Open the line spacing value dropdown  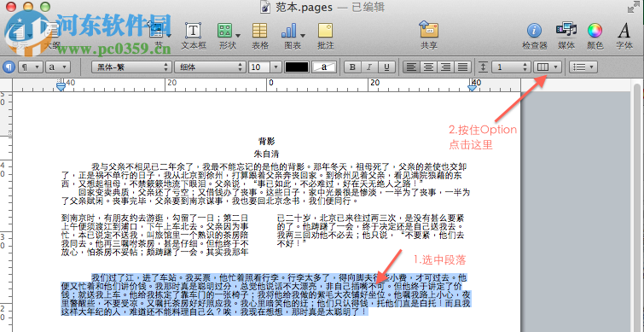tap(511, 67)
